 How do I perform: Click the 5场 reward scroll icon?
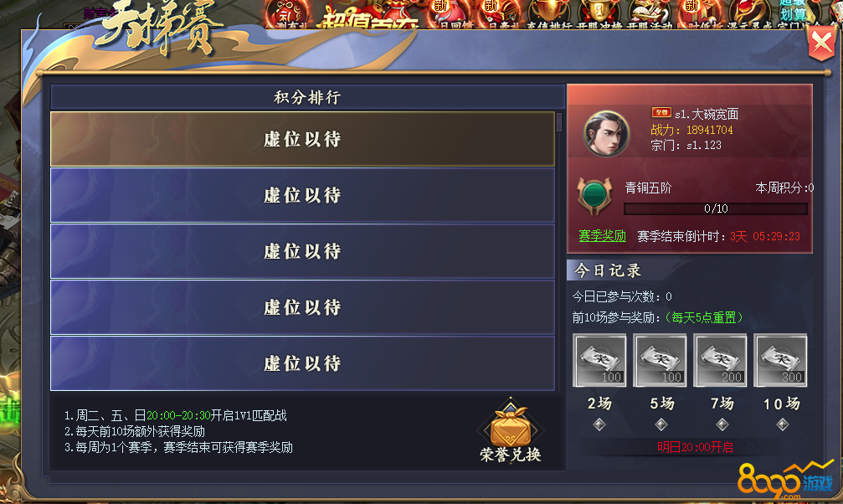(660, 360)
